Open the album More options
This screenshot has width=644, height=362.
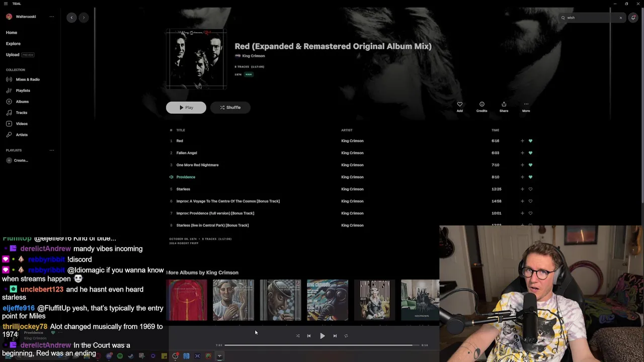pos(526,107)
